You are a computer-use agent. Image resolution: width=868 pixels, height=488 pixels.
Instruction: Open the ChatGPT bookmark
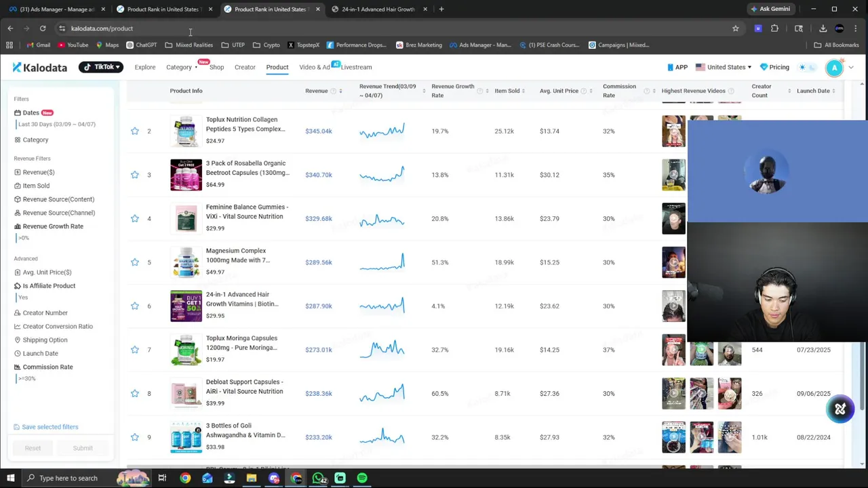pos(141,45)
